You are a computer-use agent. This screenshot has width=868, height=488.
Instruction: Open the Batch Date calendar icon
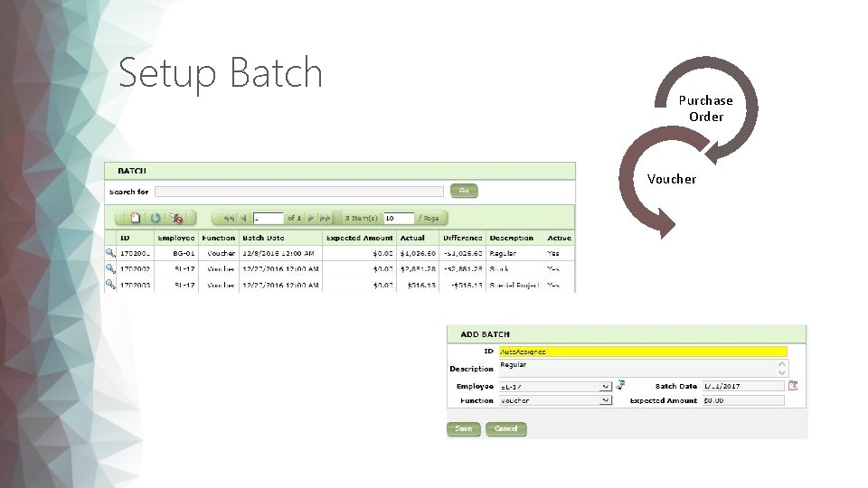click(x=793, y=386)
